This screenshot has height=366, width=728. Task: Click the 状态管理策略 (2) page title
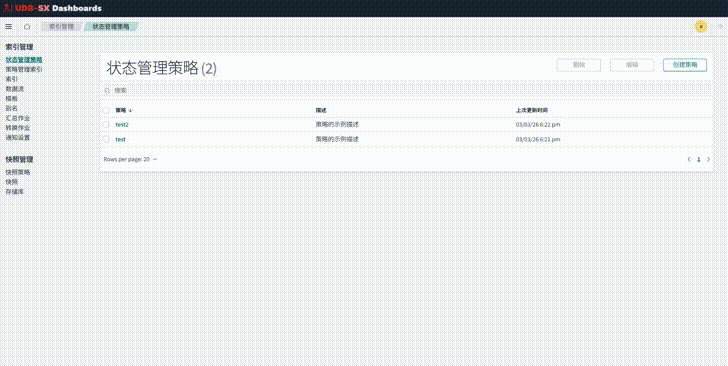click(x=162, y=68)
